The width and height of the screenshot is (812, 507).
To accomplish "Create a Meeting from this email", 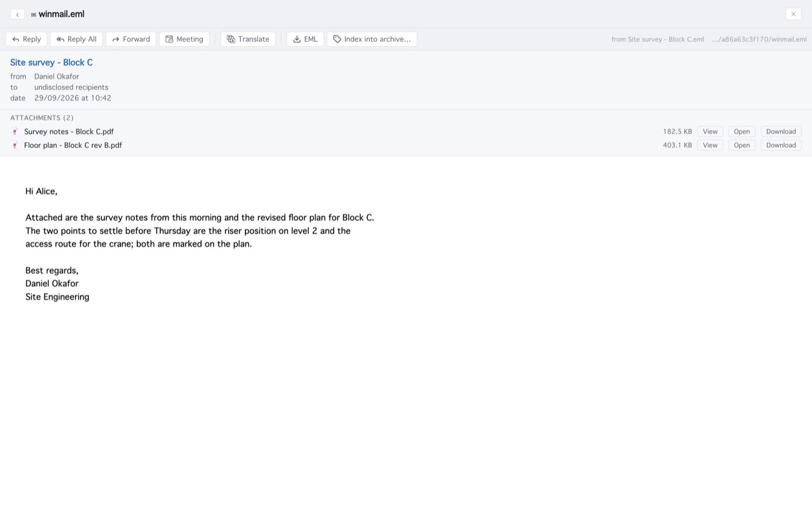I will tap(184, 39).
